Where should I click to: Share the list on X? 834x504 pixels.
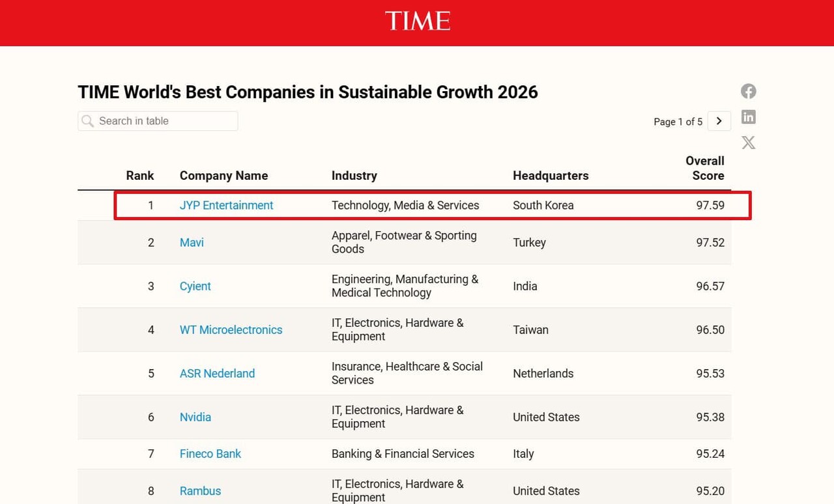[x=748, y=142]
